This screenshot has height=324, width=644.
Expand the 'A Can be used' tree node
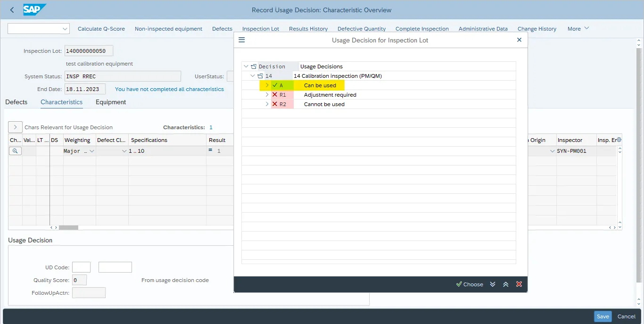(x=267, y=85)
